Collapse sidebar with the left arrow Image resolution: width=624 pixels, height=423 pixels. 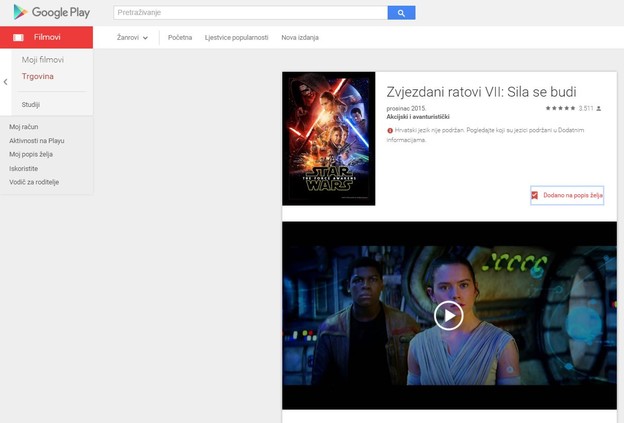pos(6,82)
